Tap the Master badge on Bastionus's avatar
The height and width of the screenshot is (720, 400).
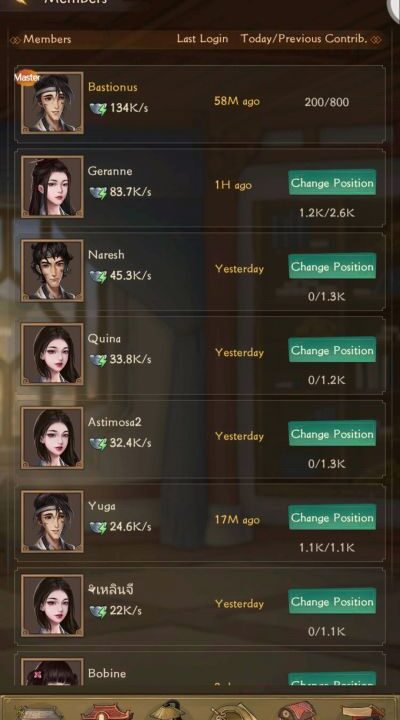click(x=27, y=78)
